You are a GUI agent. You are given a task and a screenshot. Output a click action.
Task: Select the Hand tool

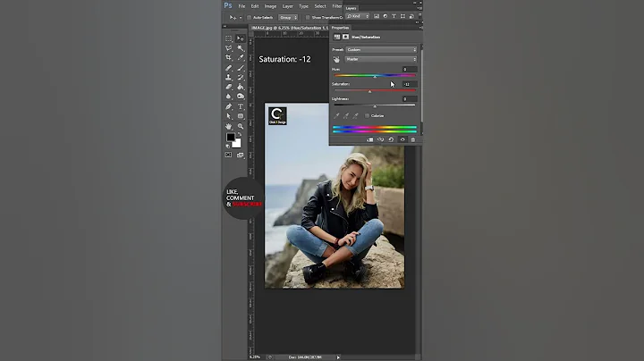[228, 126]
